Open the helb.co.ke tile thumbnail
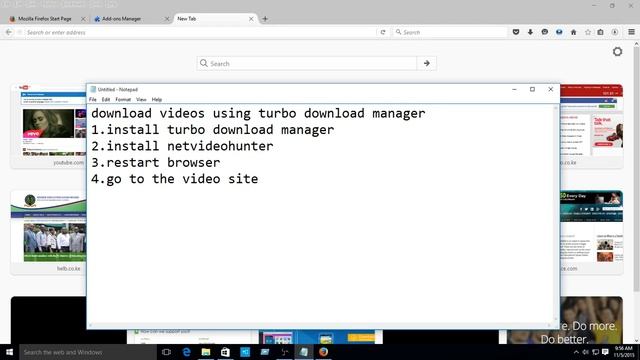640x360 pixels. [x=49, y=233]
